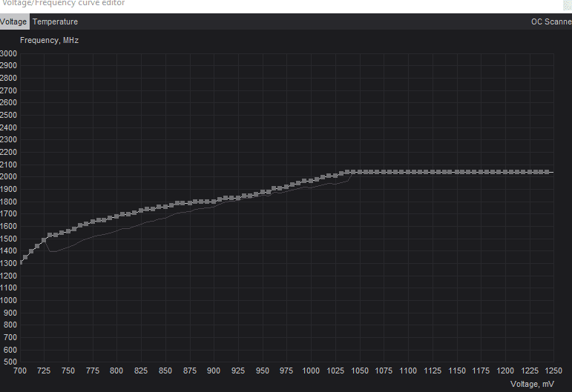The image size is (572, 392).
Task: Click the 'Frequency, MHz' axis label
Action: click(x=49, y=40)
